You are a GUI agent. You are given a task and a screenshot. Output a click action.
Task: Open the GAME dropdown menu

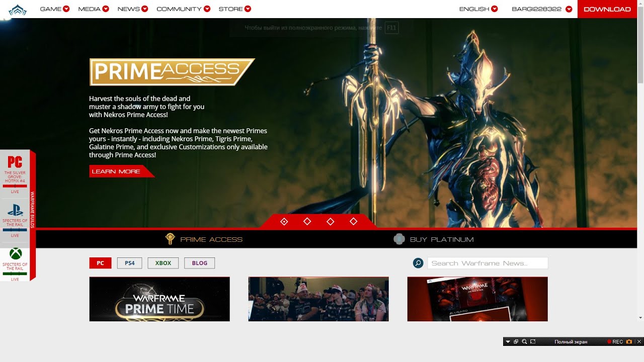pyautogui.click(x=55, y=9)
